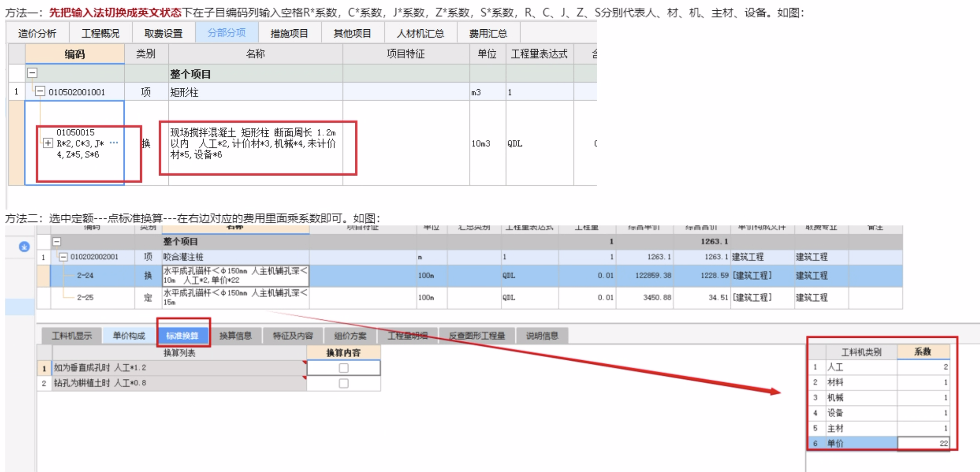Collapse item 010502001001 tree node
Viewport: 980px width, 472px height.
[41, 91]
